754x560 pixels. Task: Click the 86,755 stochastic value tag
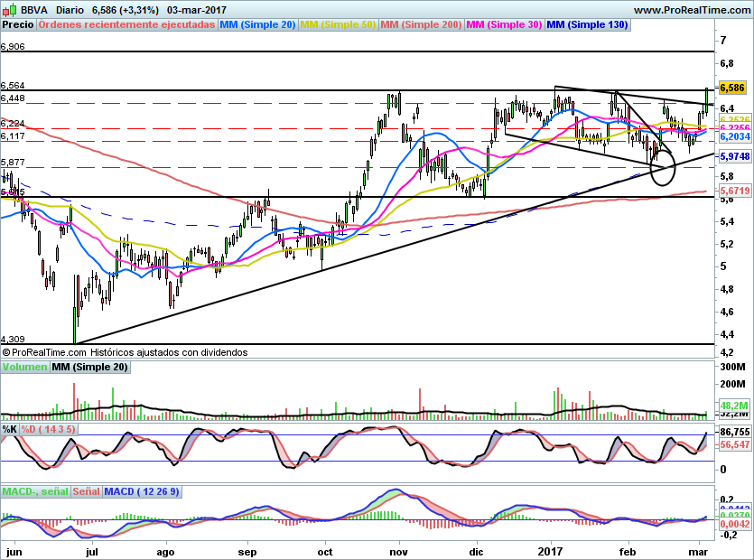pyautogui.click(x=735, y=432)
